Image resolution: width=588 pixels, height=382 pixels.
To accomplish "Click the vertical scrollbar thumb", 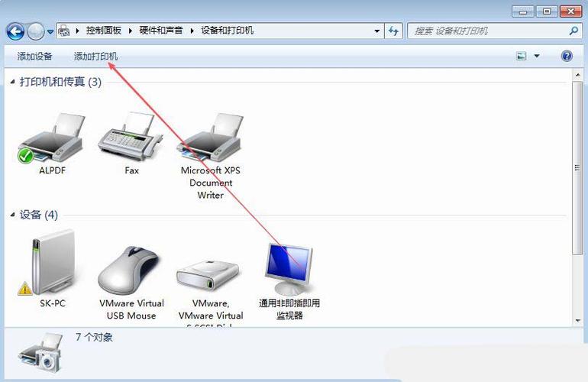I will coord(577,168).
